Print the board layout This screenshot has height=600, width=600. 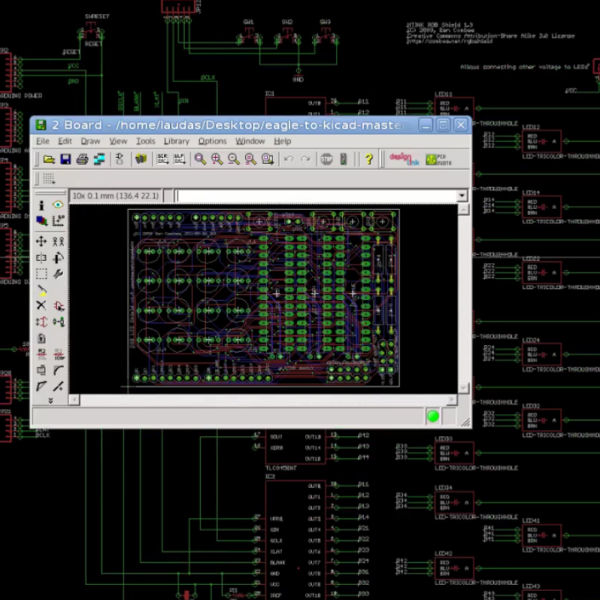click(x=82, y=159)
